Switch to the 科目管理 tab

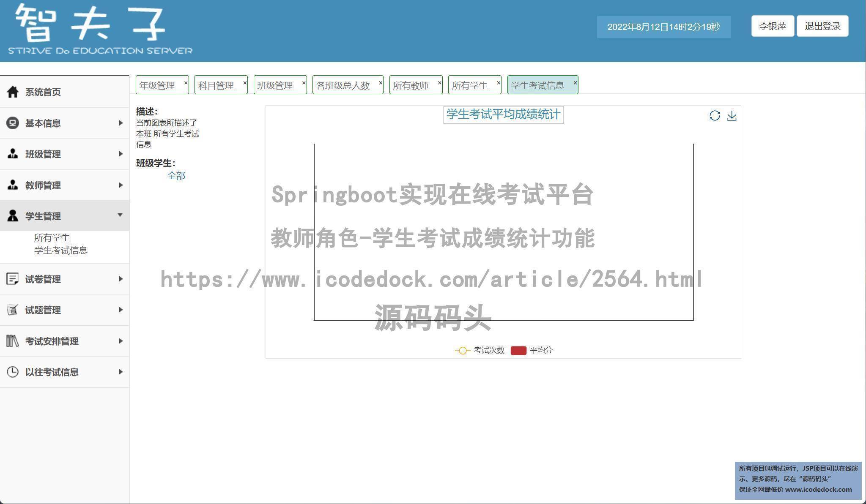click(x=216, y=85)
